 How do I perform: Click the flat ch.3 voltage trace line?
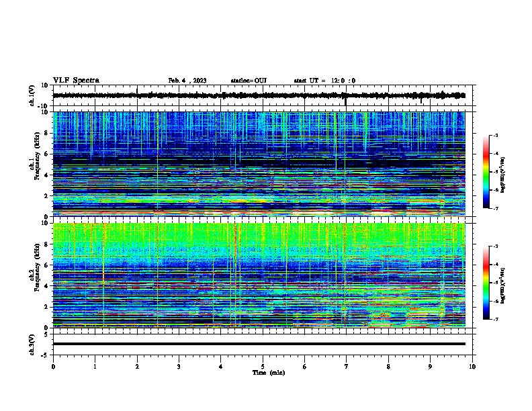click(x=259, y=344)
